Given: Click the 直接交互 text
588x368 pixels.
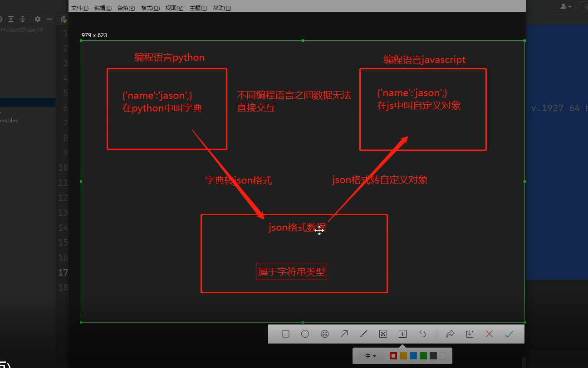Looking at the screenshot, I should (x=256, y=107).
